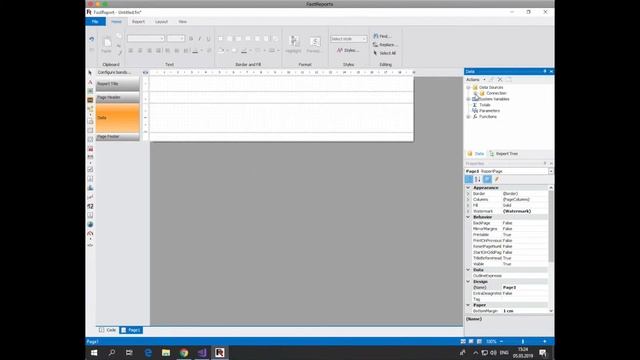
Task: Select the Connection tree item
Action: coord(496,93)
